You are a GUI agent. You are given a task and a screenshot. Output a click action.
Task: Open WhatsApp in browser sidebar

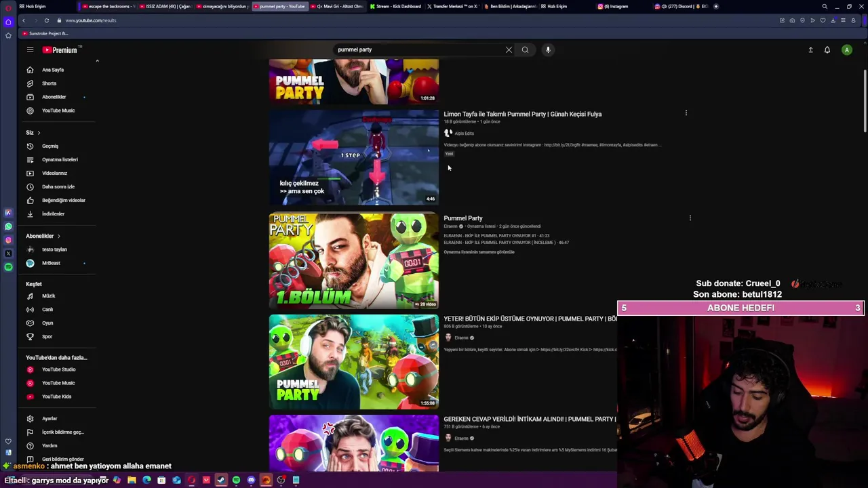pyautogui.click(x=8, y=226)
